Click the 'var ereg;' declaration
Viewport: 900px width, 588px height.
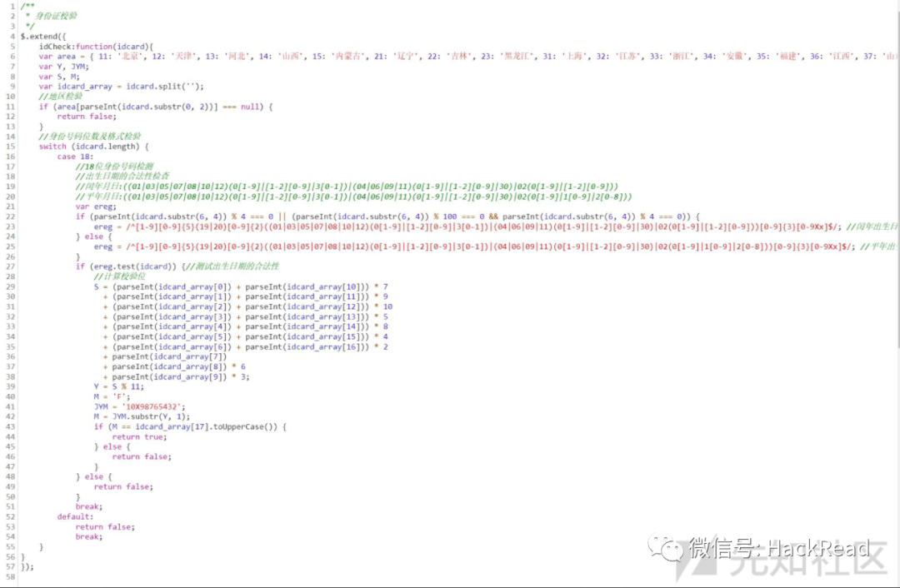click(x=96, y=207)
